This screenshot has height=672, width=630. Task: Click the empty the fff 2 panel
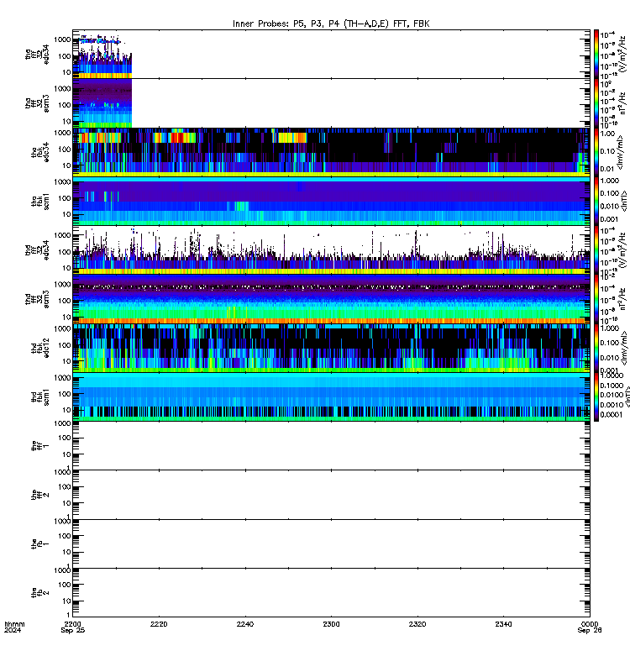(x=331, y=495)
